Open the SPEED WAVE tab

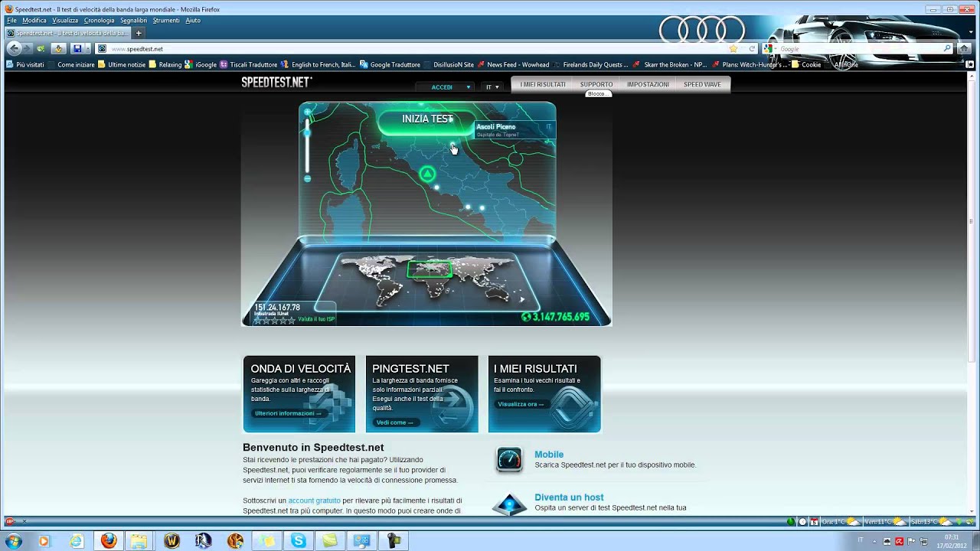click(702, 84)
